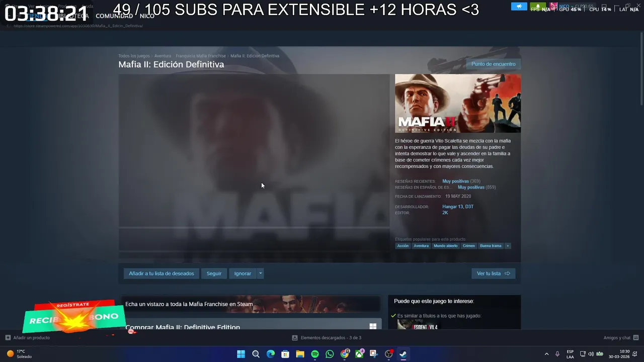Click the Steam taskbar icon
The width and height of the screenshot is (644, 362).
point(403,354)
